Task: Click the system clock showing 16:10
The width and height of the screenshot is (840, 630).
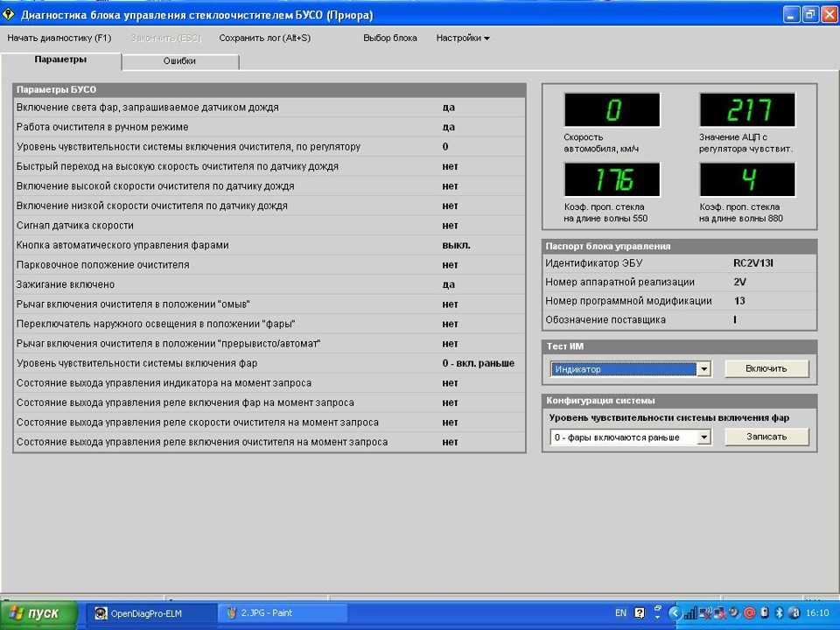Action: [817, 612]
